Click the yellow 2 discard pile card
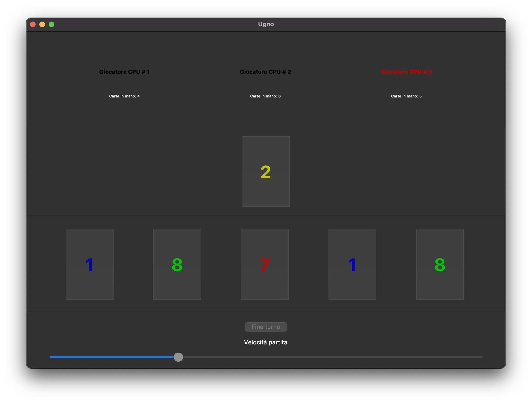Image resolution: width=532 pixels, height=403 pixels. (x=266, y=172)
